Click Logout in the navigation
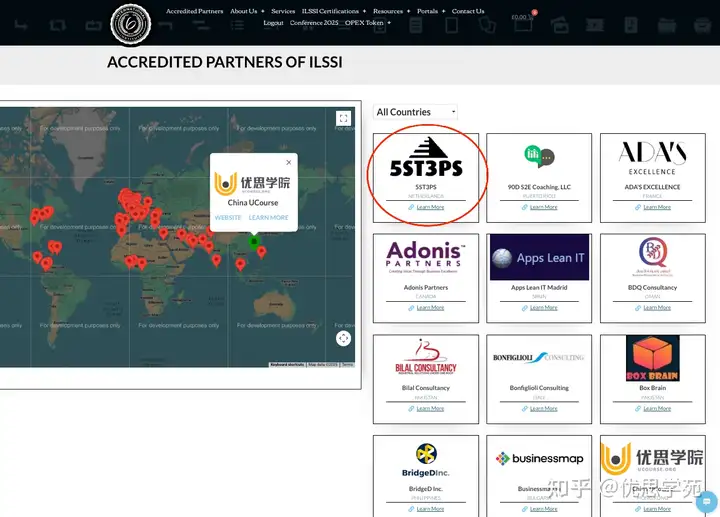Viewport: 720px width, 517px height. (x=273, y=22)
